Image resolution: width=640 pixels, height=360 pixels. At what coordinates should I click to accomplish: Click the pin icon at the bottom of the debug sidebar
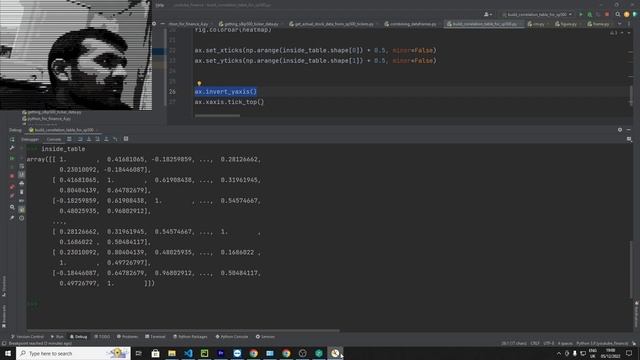tap(12, 218)
